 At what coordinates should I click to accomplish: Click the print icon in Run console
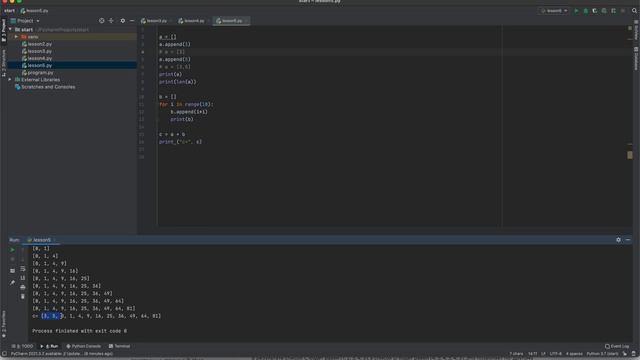(x=22, y=287)
